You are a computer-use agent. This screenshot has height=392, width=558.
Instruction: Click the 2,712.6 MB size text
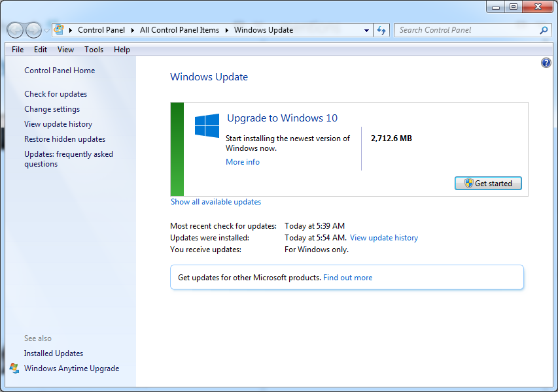(x=391, y=139)
